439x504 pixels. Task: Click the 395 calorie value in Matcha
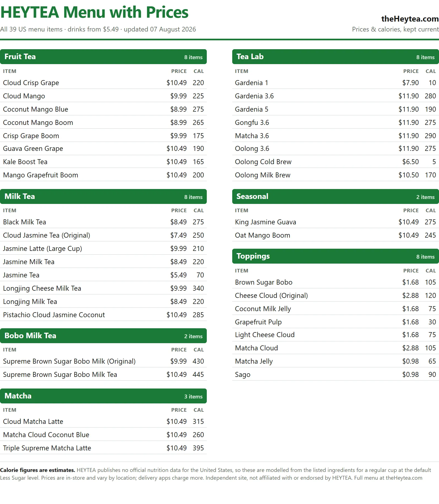[x=198, y=448]
